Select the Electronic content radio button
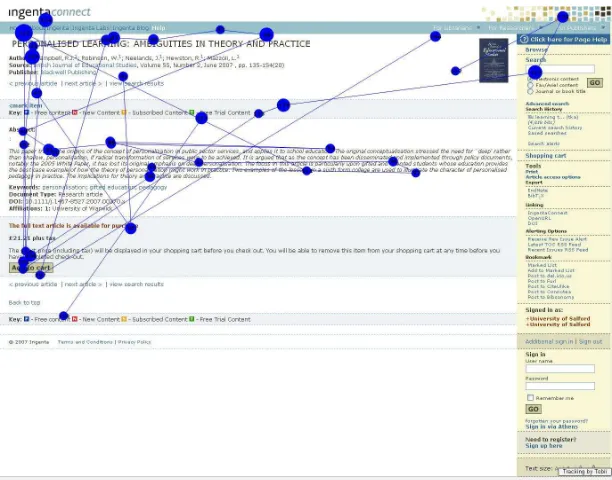612x480 pixels. tap(530, 79)
